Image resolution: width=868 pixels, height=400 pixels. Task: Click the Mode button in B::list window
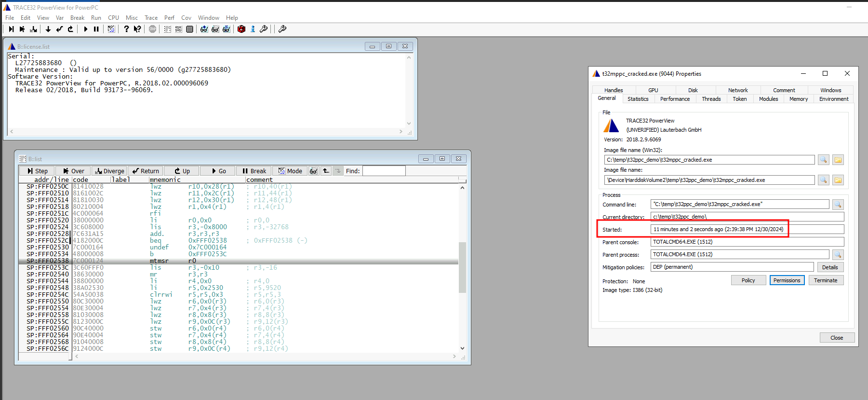pos(290,171)
